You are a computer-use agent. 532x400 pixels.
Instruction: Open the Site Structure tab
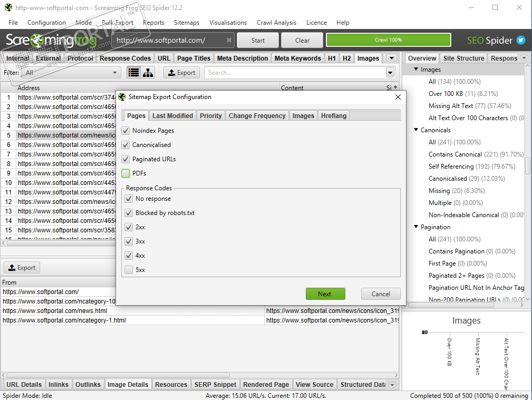464,58
